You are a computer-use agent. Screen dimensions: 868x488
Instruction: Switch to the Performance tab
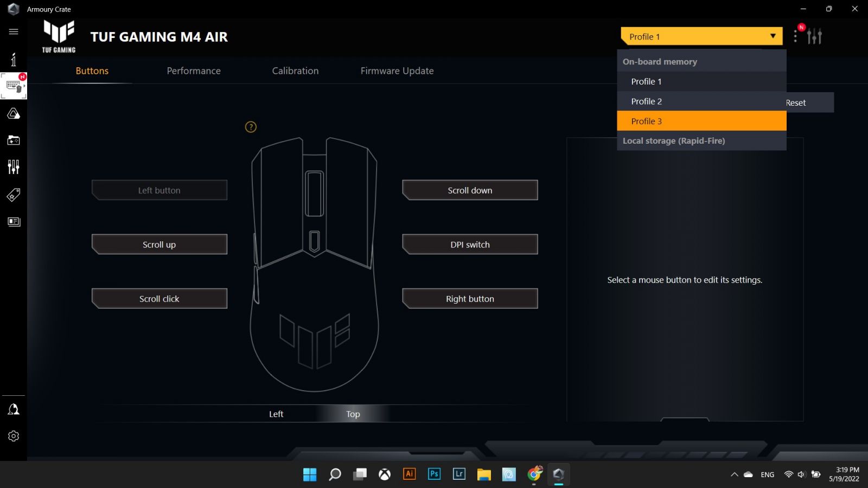pos(194,71)
